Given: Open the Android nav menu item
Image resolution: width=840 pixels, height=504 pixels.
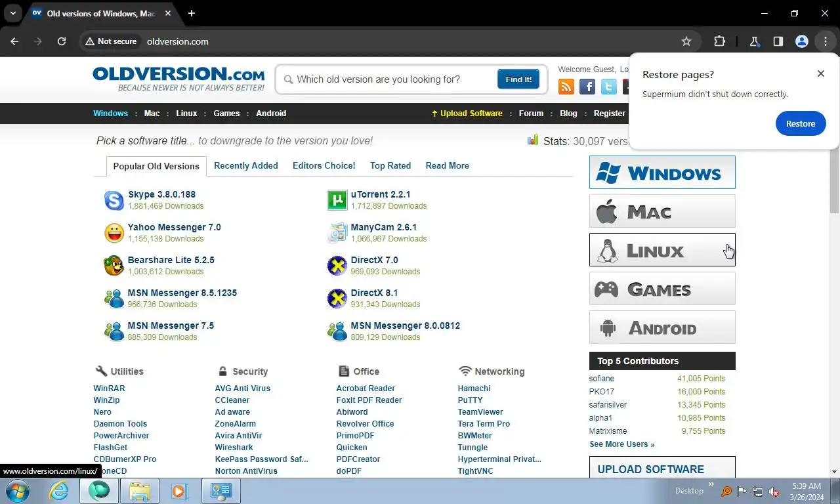Looking at the screenshot, I should tap(271, 114).
